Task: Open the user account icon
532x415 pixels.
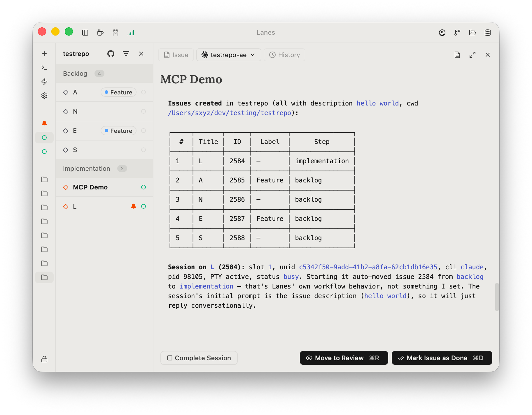Action: pos(442,33)
